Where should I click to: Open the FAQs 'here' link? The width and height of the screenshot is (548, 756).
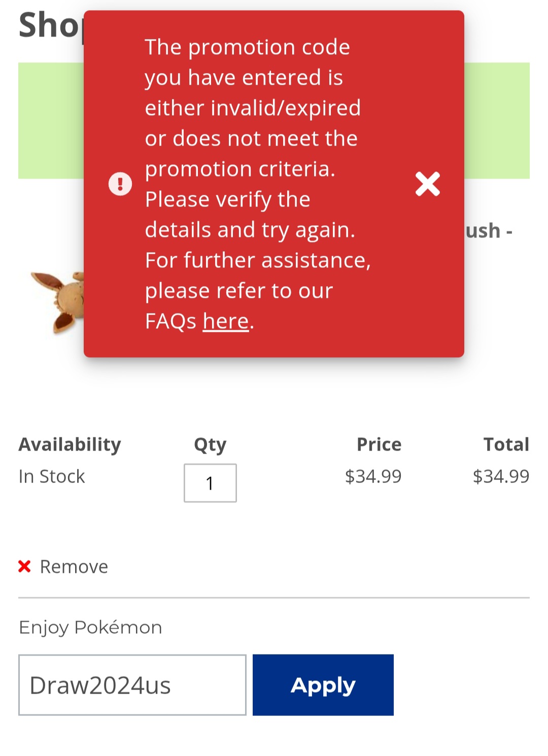click(226, 321)
